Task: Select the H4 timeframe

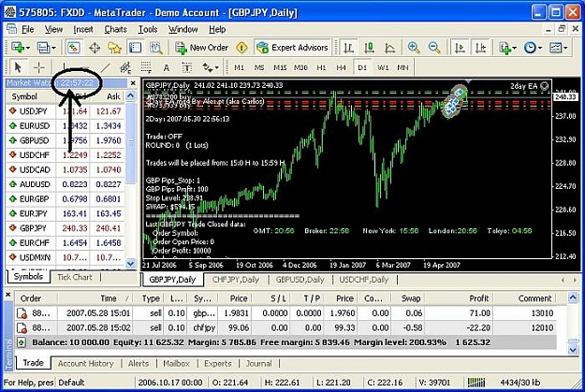Action: point(341,68)
